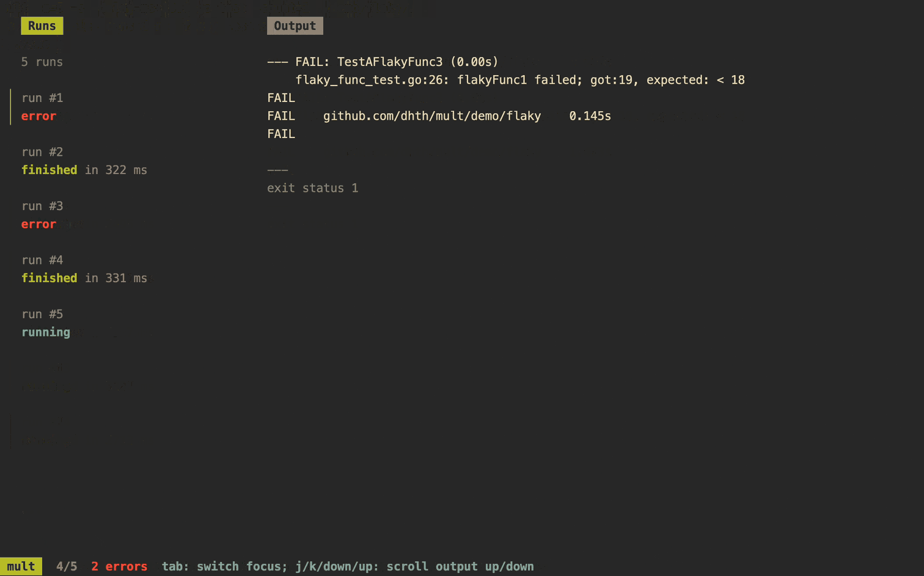Click 'finished in 331 ms' status
The height and width of the screenshot is (576, 924).
[x=84, y=278]
